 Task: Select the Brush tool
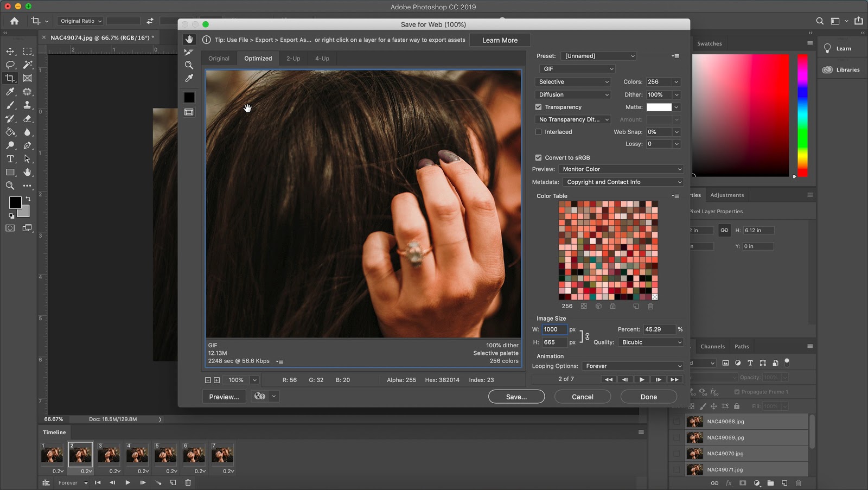click(10, 105)
